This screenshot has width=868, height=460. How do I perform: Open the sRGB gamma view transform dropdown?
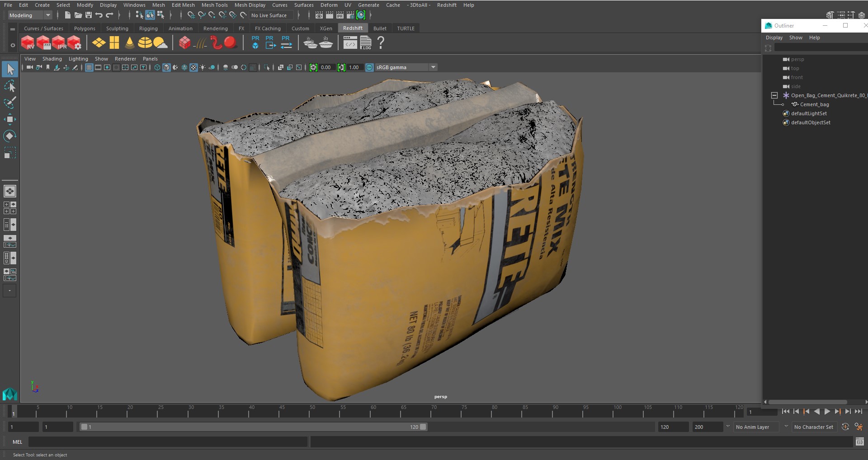coord(433,67)
